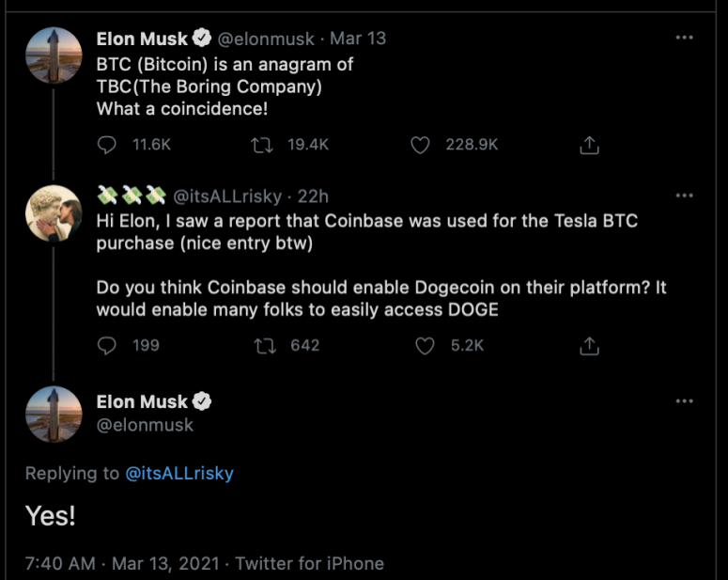
Task: Like the BTC anagram tweet
Action: click(x=422, y=145)
